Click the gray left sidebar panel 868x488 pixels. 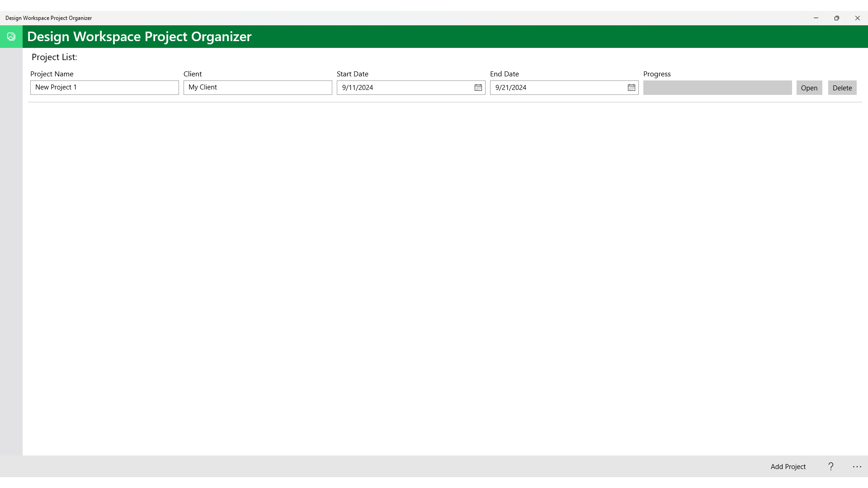click(11, 249)
